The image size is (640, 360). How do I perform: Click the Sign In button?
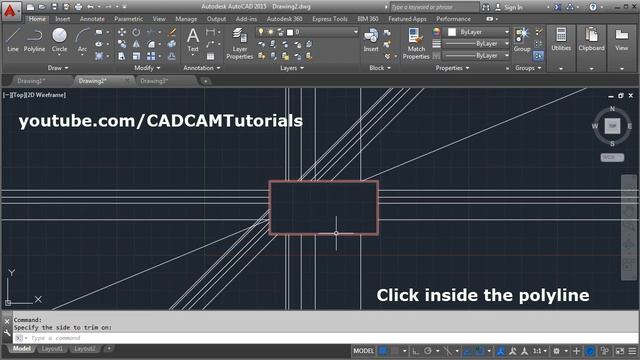tap(509, 7)
